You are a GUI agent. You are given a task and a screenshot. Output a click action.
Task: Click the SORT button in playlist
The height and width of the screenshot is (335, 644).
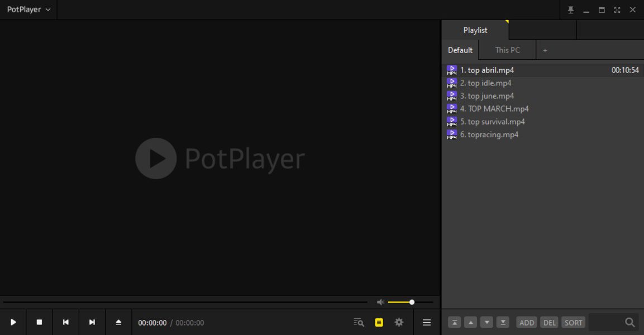click(x=573, y=322)
